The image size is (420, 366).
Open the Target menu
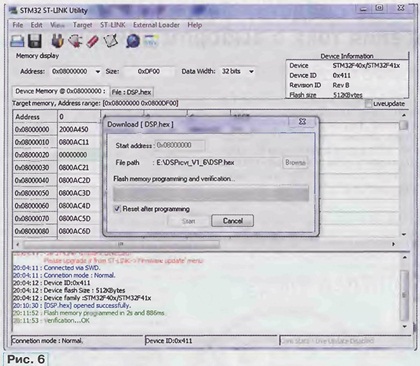[82, 25]
